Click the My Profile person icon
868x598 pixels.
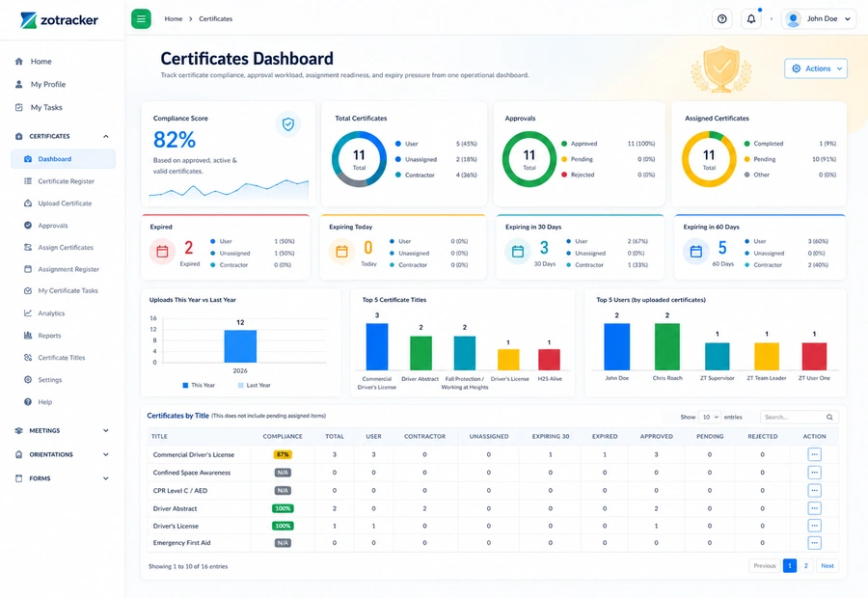click(x=19, y=84)
